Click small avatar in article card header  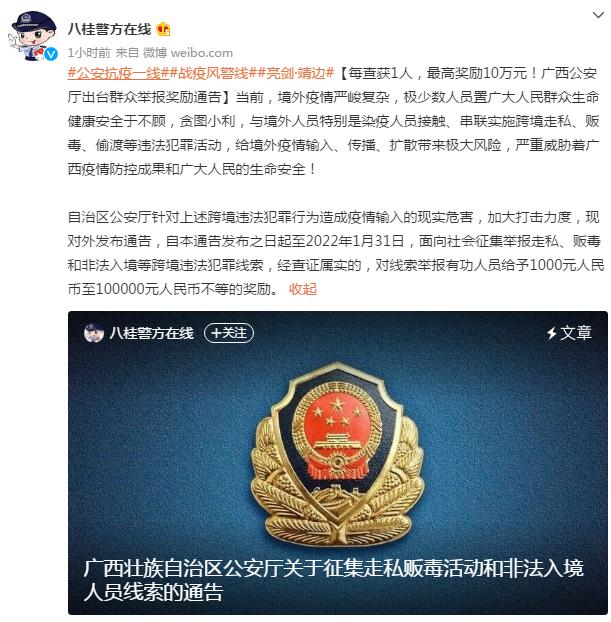coord(94,333)
